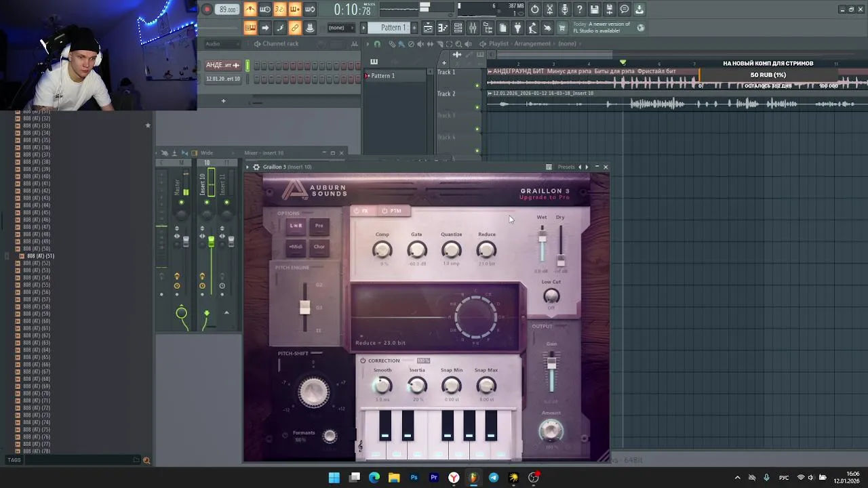Open Photoshop from the taskbar
868x488 pixels.
click(414, 478)
